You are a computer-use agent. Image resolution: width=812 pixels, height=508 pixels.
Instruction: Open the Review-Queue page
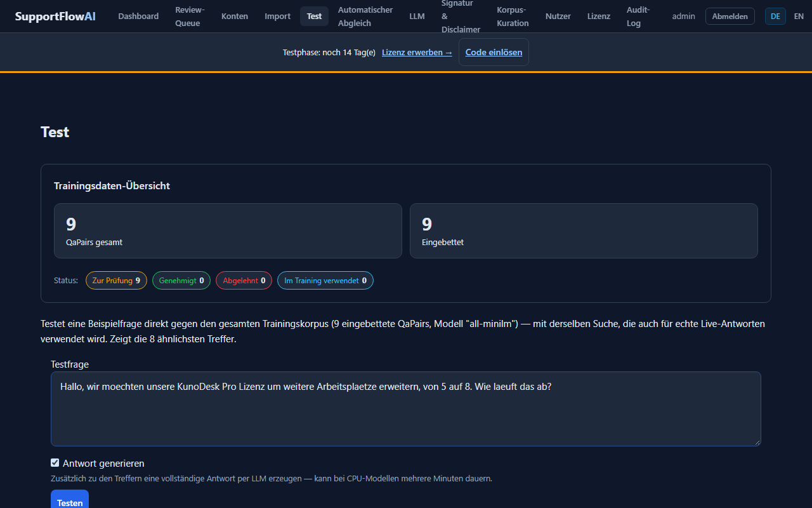[190, 17]
